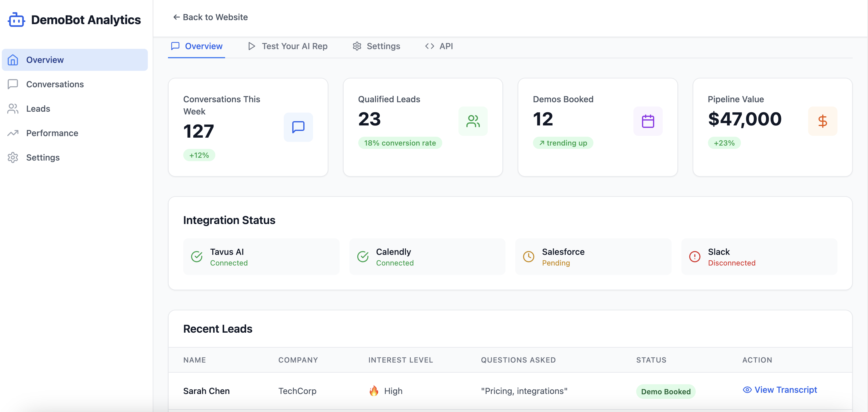Click the green users icon in Qualified Leads card

click(x=473, y=121)
